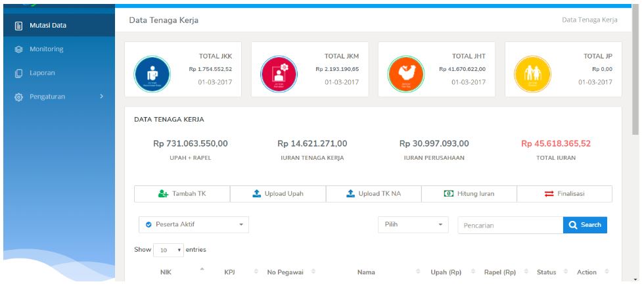Screen dimensions: 644x286
Task: Click the Rp 30.997.093,00 iuran perusahaan value
Action: [434, 144]
